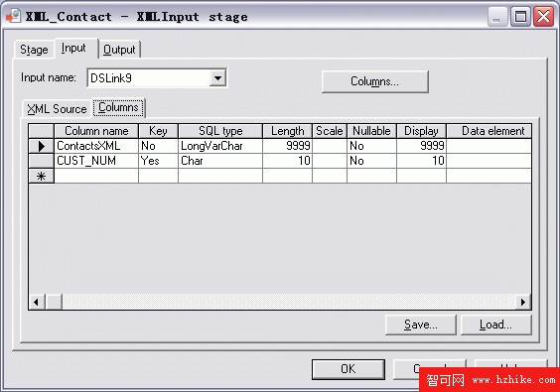Viewport: 560px width, 392px height.
Task: Click the Load... button
Action: 495,325
